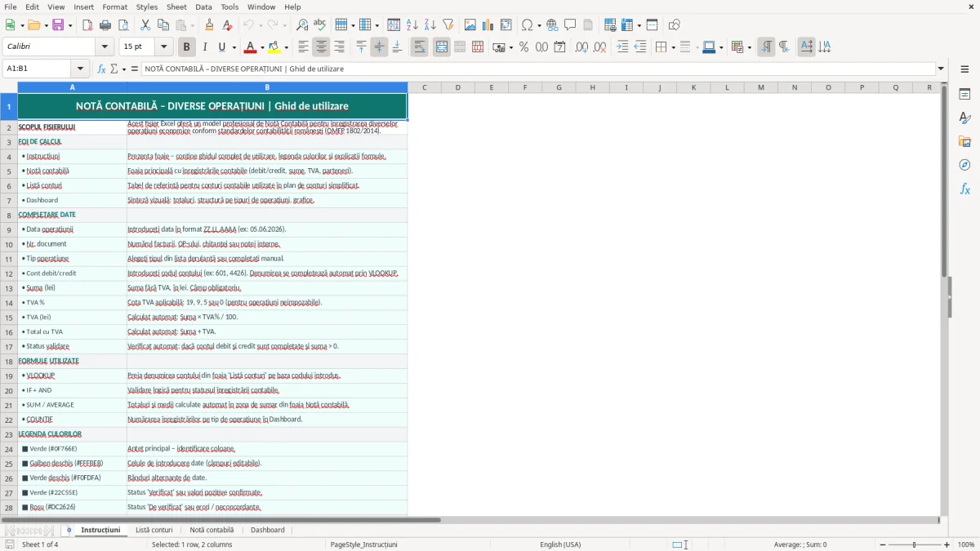This screenshot has height=551, width=980.
Task: Click the Copy icon
Action: [163, 25]
